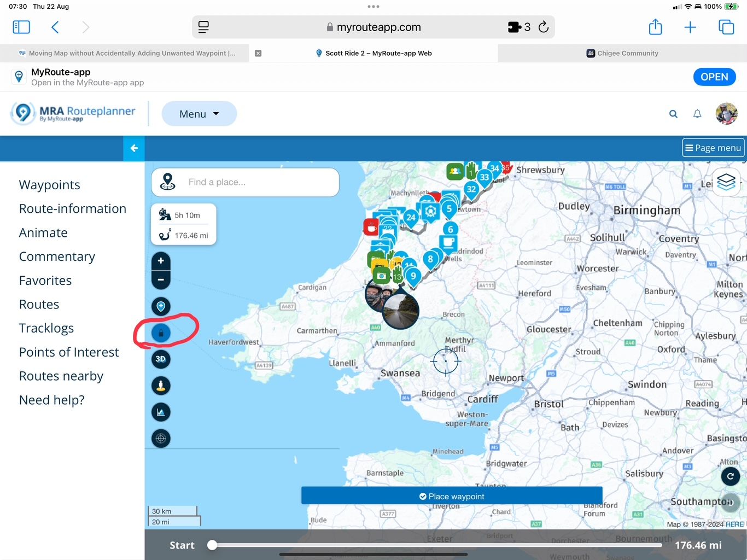Select Animate from the side menu

43,233
